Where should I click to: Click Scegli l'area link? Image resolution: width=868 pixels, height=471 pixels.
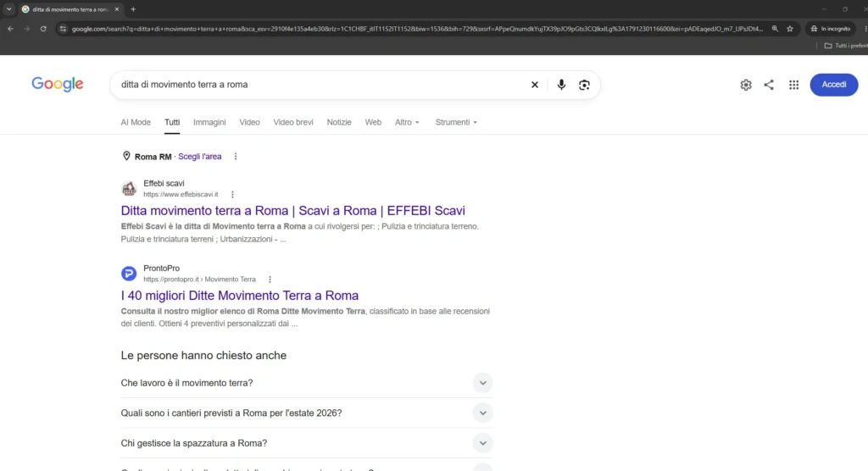[x=200, y=157]
